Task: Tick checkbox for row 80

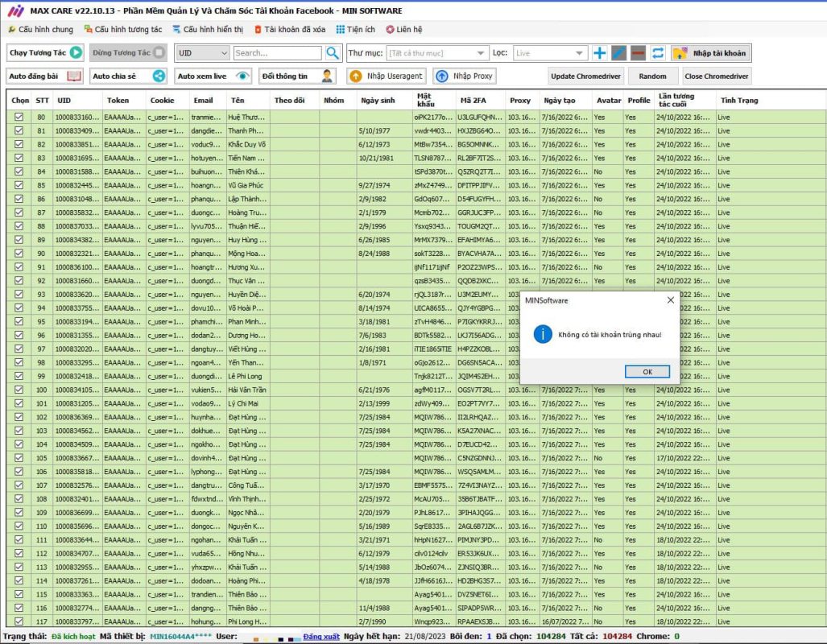Action: click(x=19, y=117)
